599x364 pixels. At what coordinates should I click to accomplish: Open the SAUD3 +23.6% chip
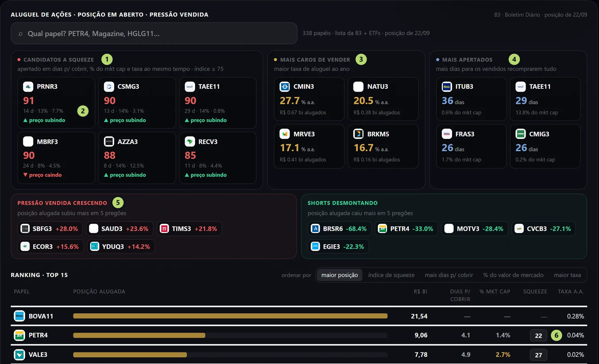[x=120, y=229]
